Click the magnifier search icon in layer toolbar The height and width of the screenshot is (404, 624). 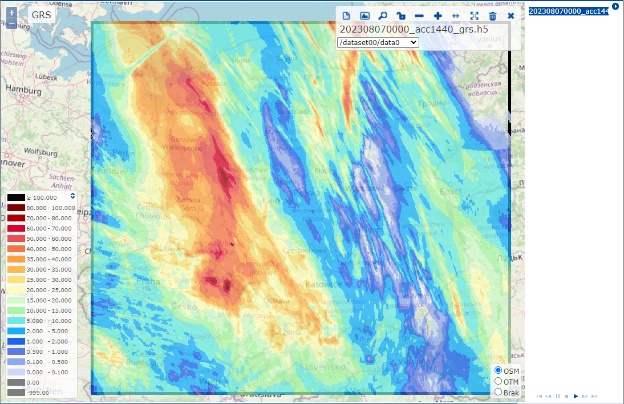tap(382, 16)
